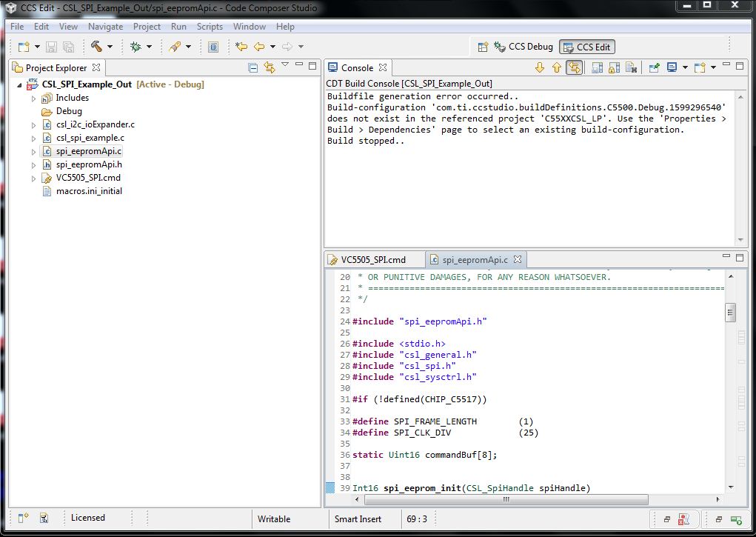Collapse All folders in Project Explorer
The width and height of the screenshot is (756, 537).
click(254, 67)
